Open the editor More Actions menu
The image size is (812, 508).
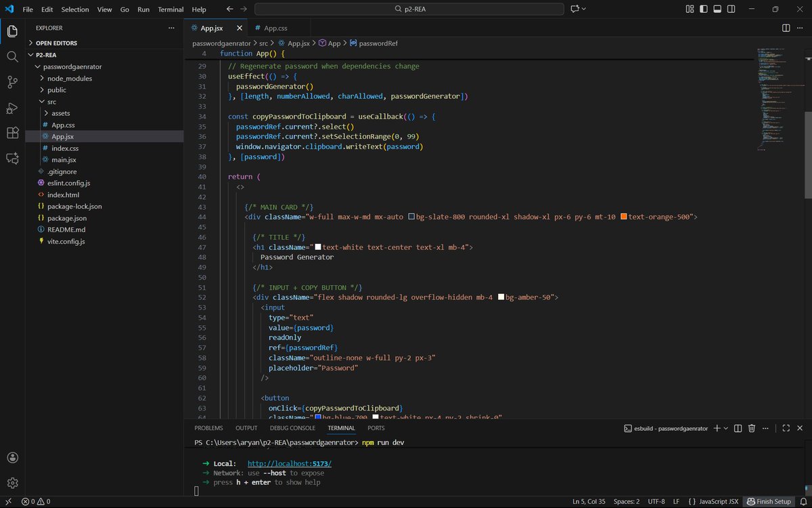[800, 28]
